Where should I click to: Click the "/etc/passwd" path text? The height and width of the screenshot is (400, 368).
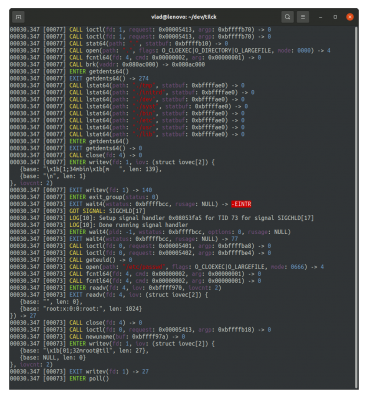[143, 267]
